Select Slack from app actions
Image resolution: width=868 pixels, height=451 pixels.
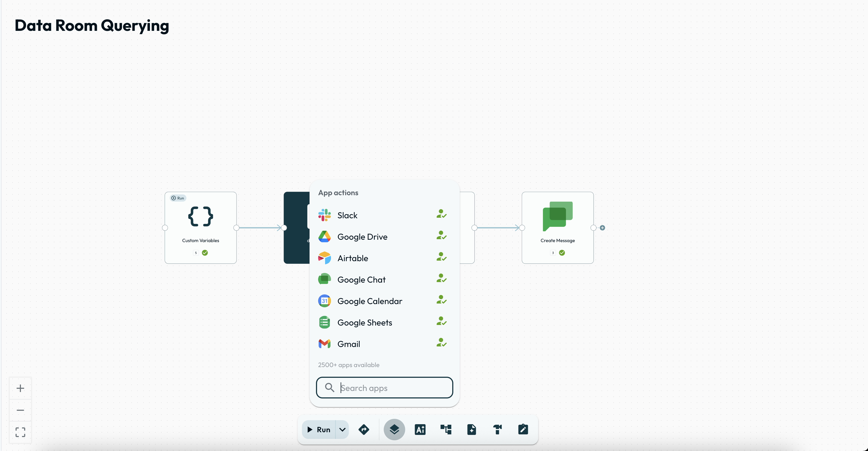pos(347,215)
